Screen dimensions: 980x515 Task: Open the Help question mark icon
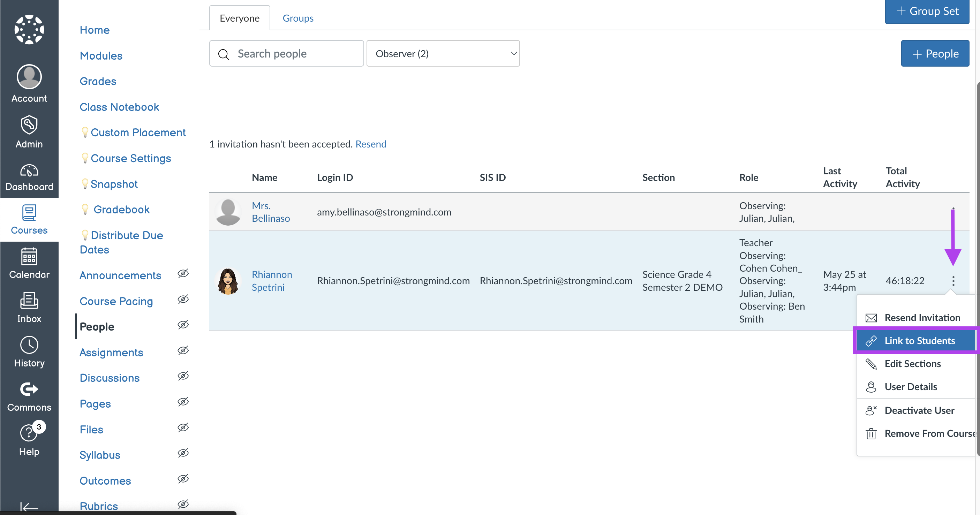pos(29,432)
